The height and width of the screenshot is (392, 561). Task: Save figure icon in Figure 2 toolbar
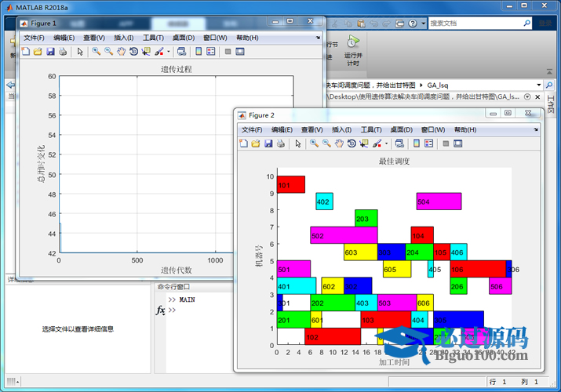click(268, 143)
